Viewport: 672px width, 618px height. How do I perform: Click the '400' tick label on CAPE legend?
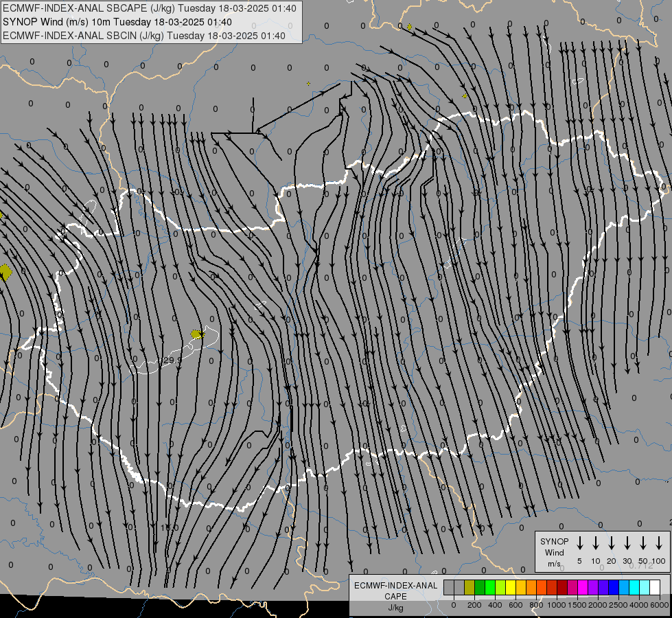tap(495, 605)
